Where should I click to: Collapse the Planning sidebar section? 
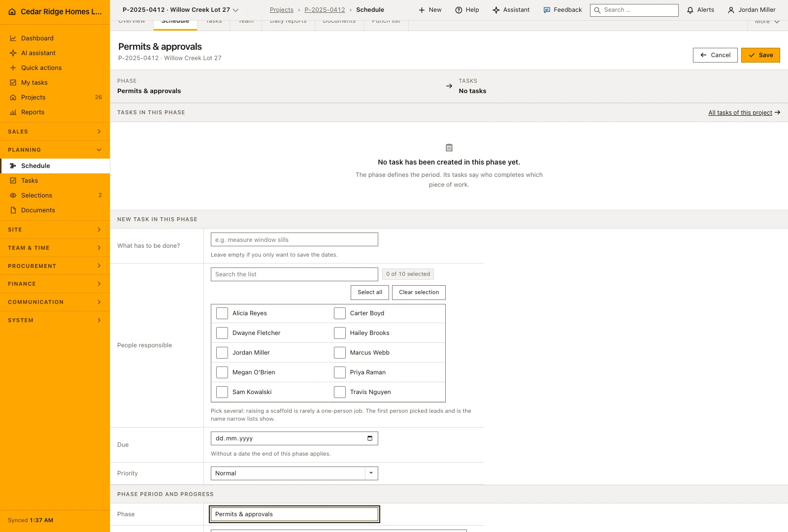point(55,150)
